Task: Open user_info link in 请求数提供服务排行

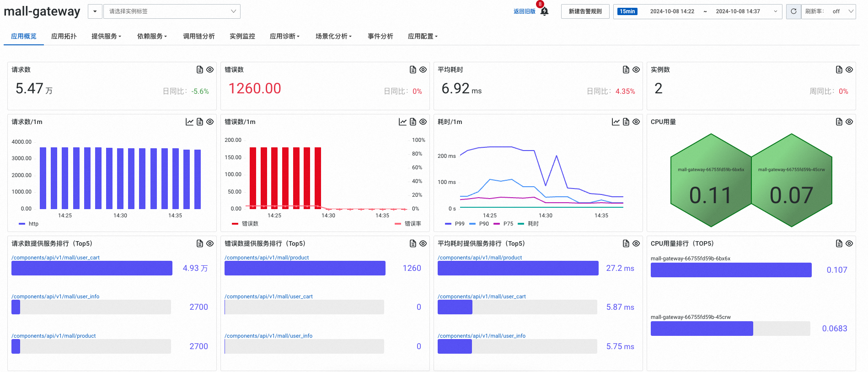Action: click(x=55, y=297)
